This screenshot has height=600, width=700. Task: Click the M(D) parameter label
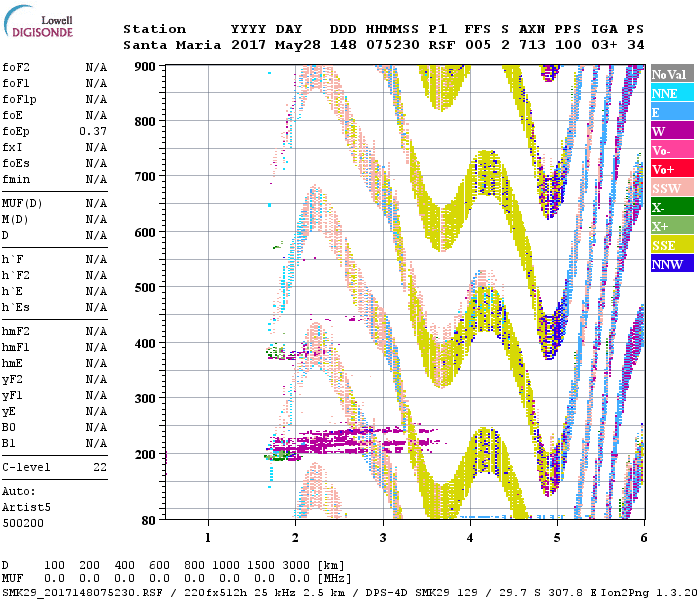(x=15, y=220)
